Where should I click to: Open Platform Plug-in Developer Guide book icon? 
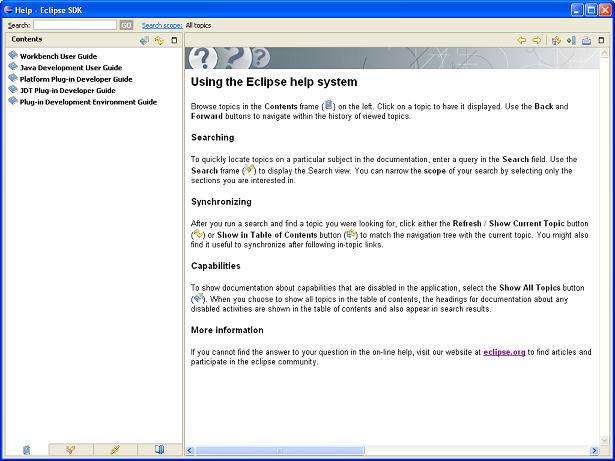click(13, 78)
